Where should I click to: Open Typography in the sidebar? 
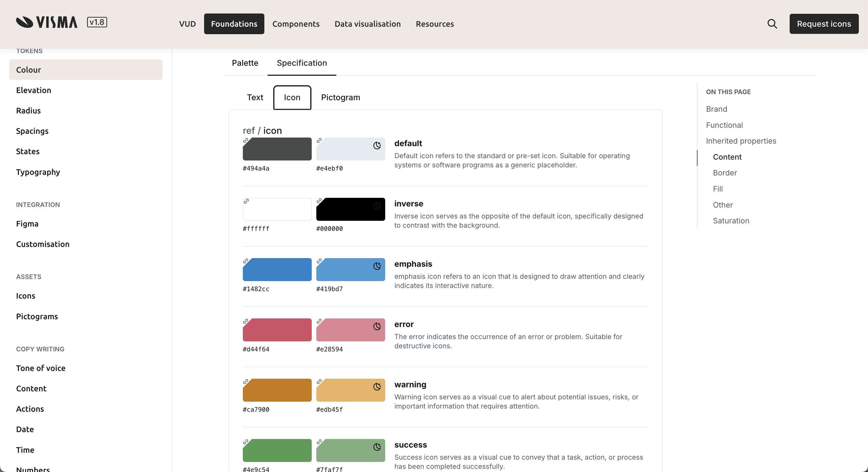tap(38, 172)
